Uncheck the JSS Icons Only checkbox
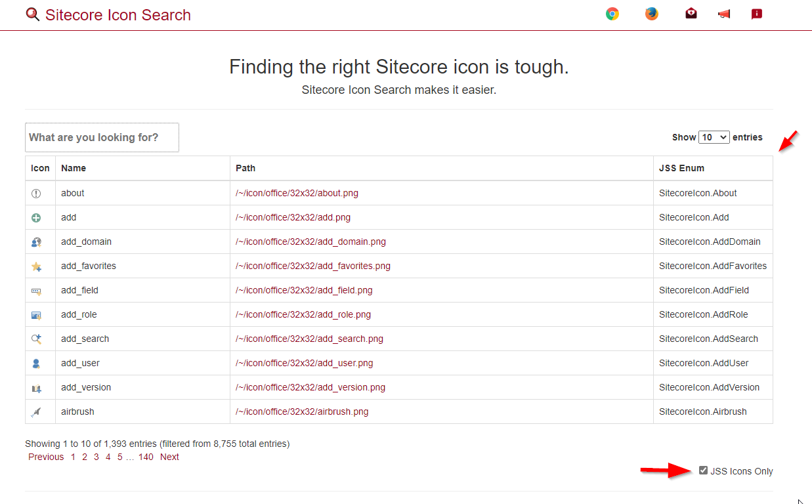Screen dimensions: 812x504 coord(704,471)
